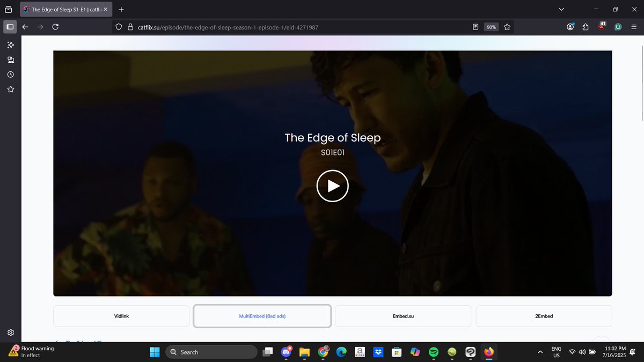Screen dimensions: 644x362
Task: Open sidebar customization settings gear
Action: coord(10,333)
